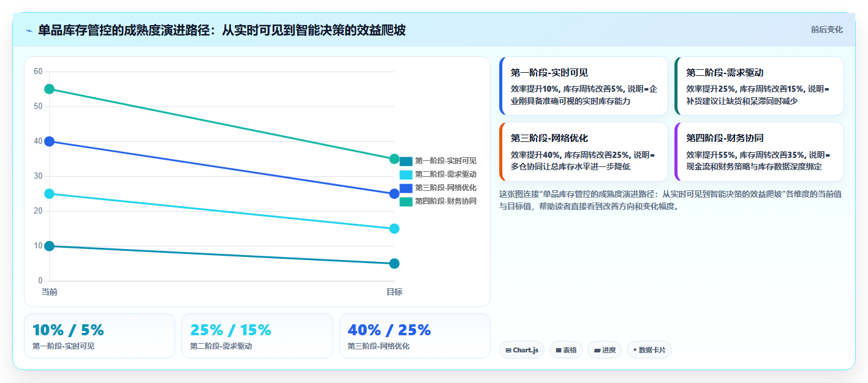Click text 效率提升40% in third card
The width and height of the screenshot is (868, 383).
coord(535,155)
